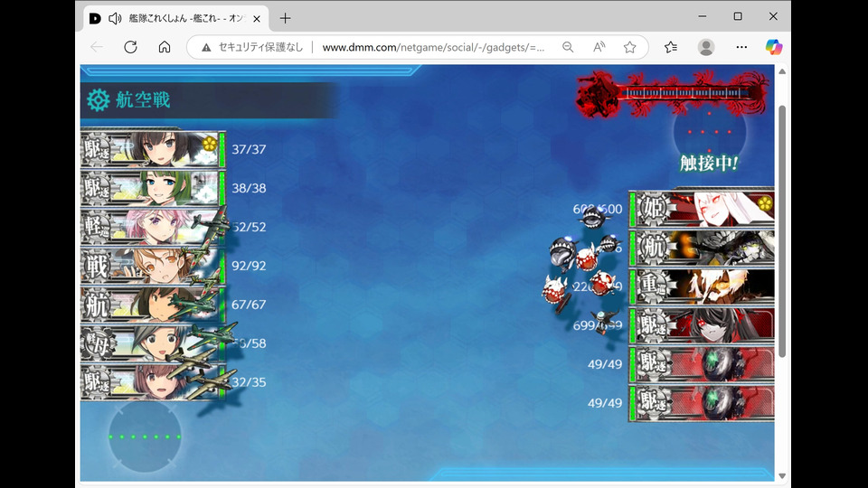868x488 pixels.
Task: Open Settings and more ellipsis menu
Action: (741, 47)
